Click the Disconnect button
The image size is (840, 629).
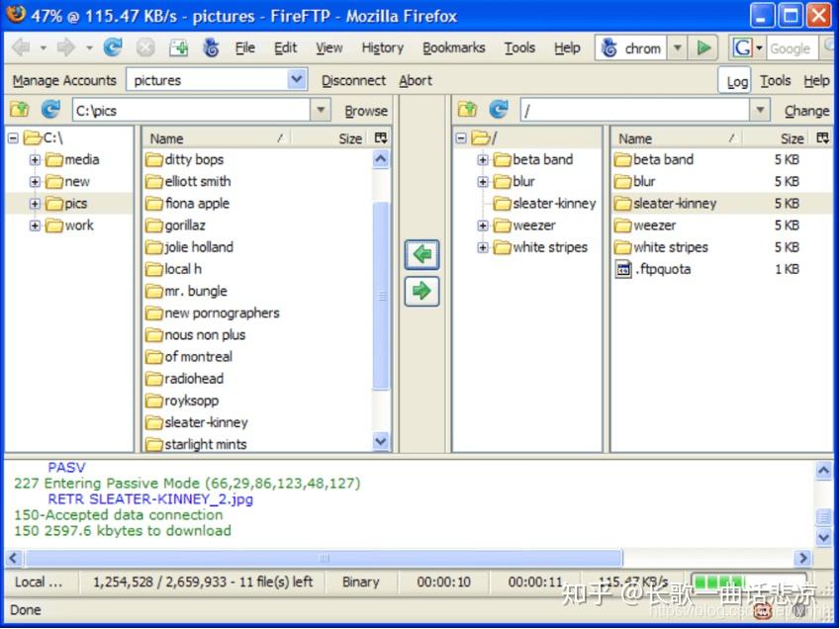(352, 80)
